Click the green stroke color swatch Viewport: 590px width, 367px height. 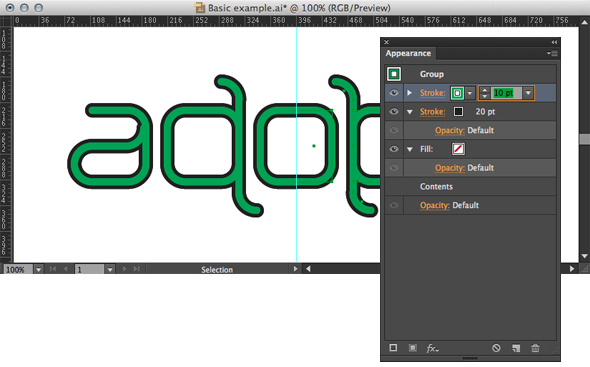pyautogui.click(x=457, y=93)
